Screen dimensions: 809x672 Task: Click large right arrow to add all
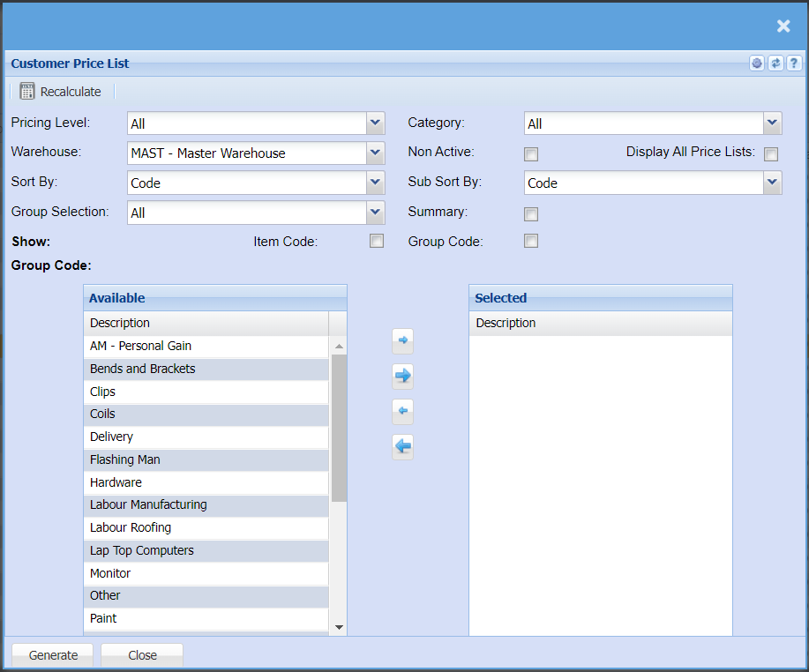[402, 377]
